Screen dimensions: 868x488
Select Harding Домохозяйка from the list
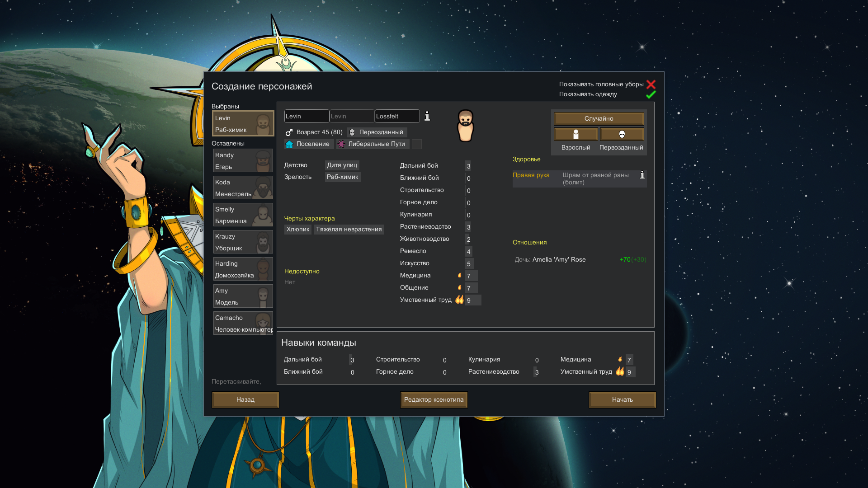pos(243,269)
